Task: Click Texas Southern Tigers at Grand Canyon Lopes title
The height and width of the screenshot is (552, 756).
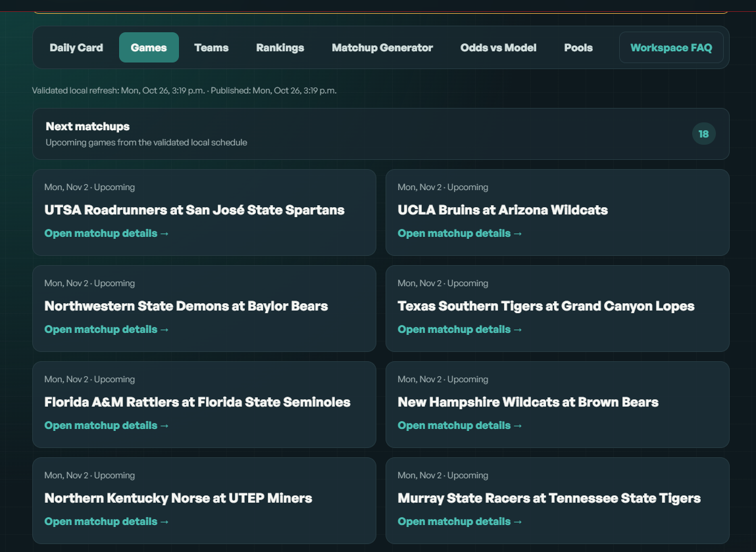Action: click(546, 306)
